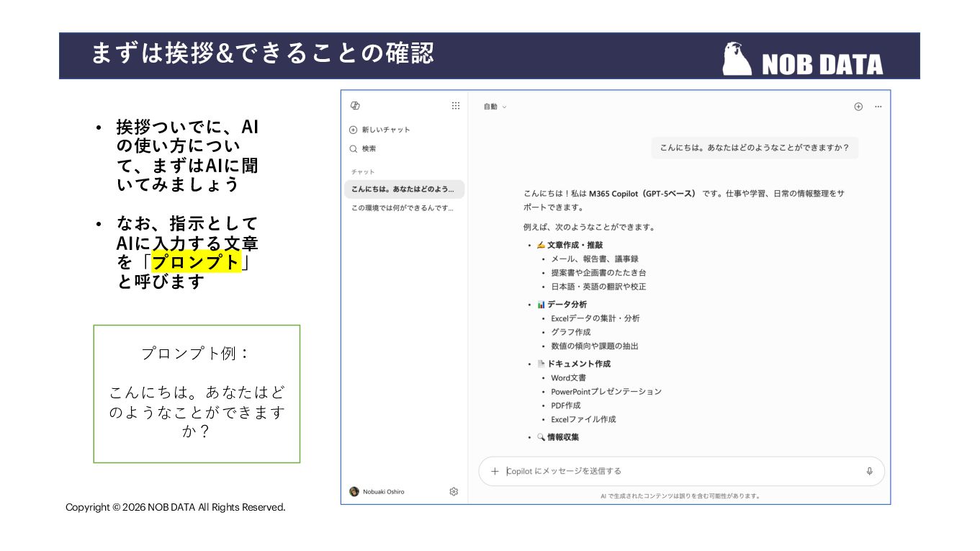Start a new chat via 新しいチャット
The width and height of the screenshot is (980, 551).
(379, 130)
